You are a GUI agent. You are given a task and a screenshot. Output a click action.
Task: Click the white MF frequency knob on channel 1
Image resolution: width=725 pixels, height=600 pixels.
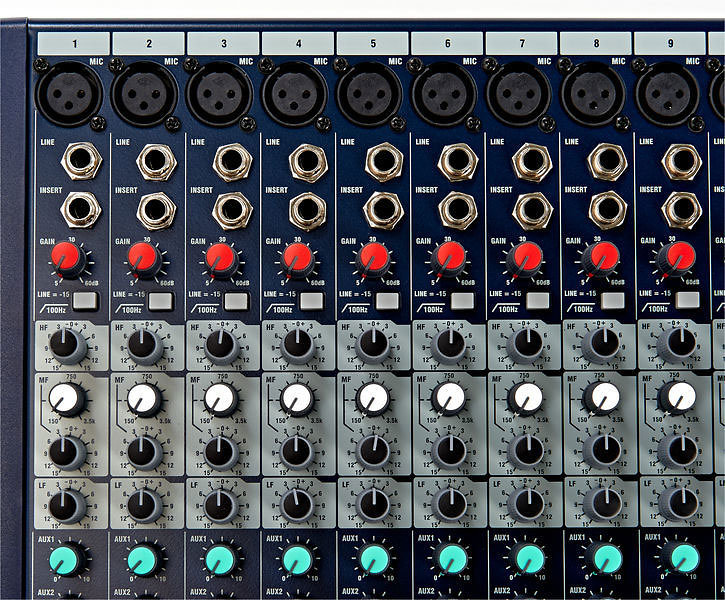pyautogui.click(x=67, y=399)
